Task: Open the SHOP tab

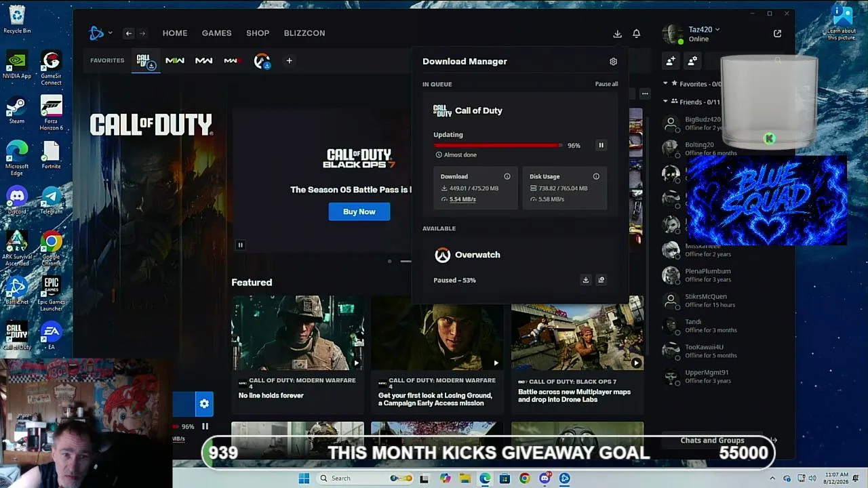Action: 258,33
